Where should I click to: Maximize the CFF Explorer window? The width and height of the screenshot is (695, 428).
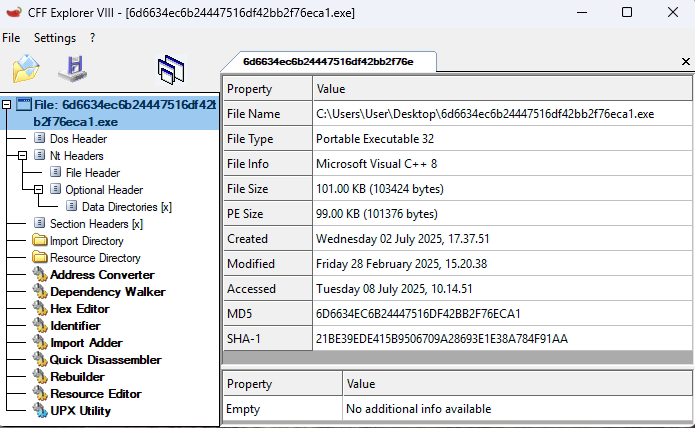[x=627, y=12]
